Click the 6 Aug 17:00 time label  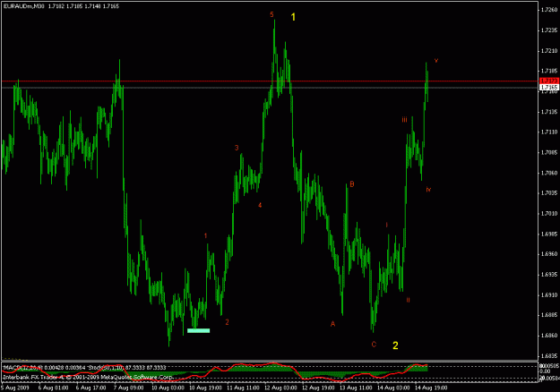pyautogui.click(x=91, y=388)
